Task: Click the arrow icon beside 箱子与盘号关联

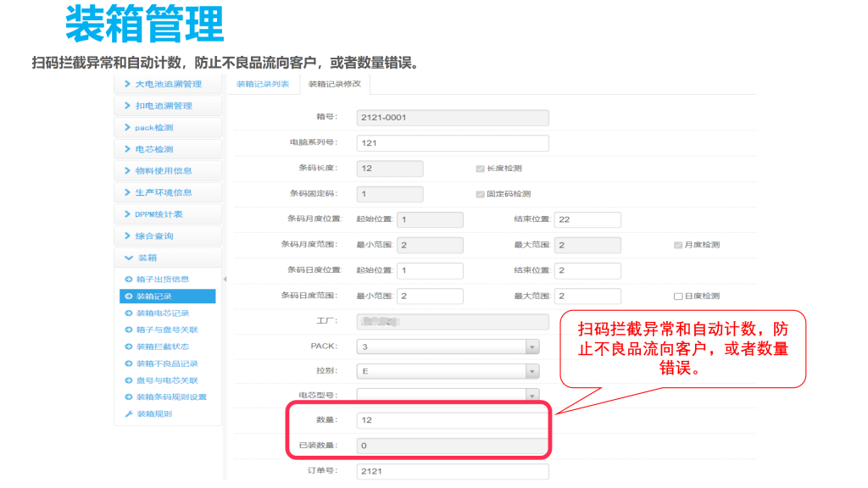Action: point(129,330)
